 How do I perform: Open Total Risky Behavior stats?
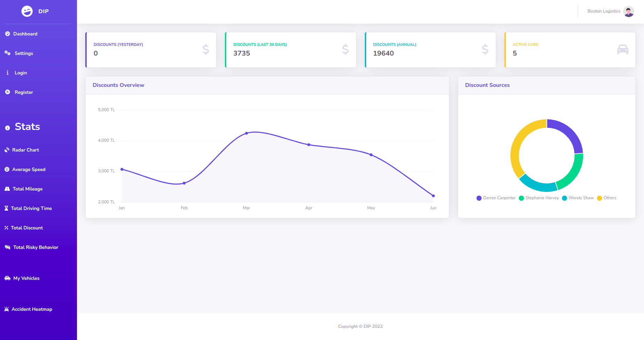click(x=36, y=247)
